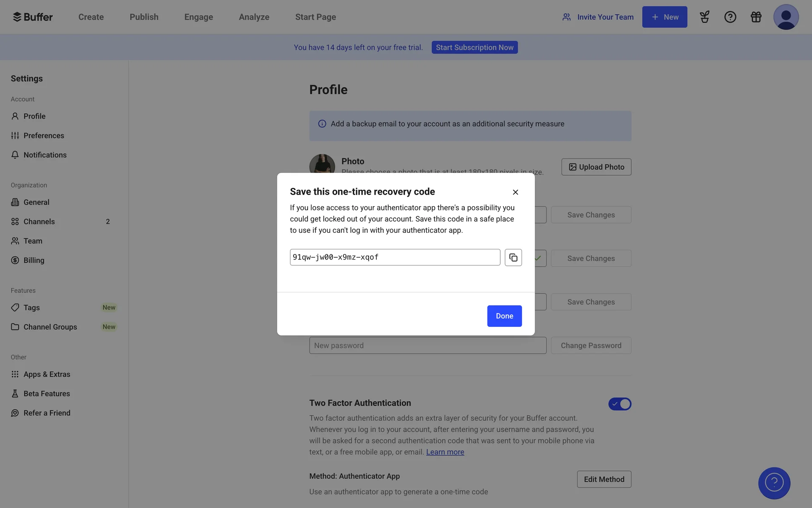This screenshot has height=508, width=812.
Task: Close the recovery code dialog
Action: point(515,192)
